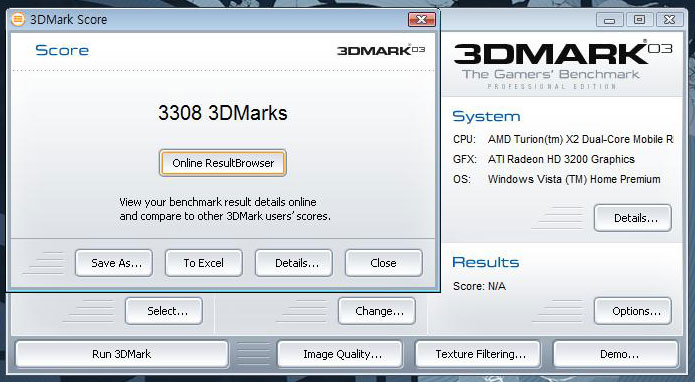Open System Details... in main window
Screen dimensions: 695x382
pyautogui.click(x=633, y=218)
